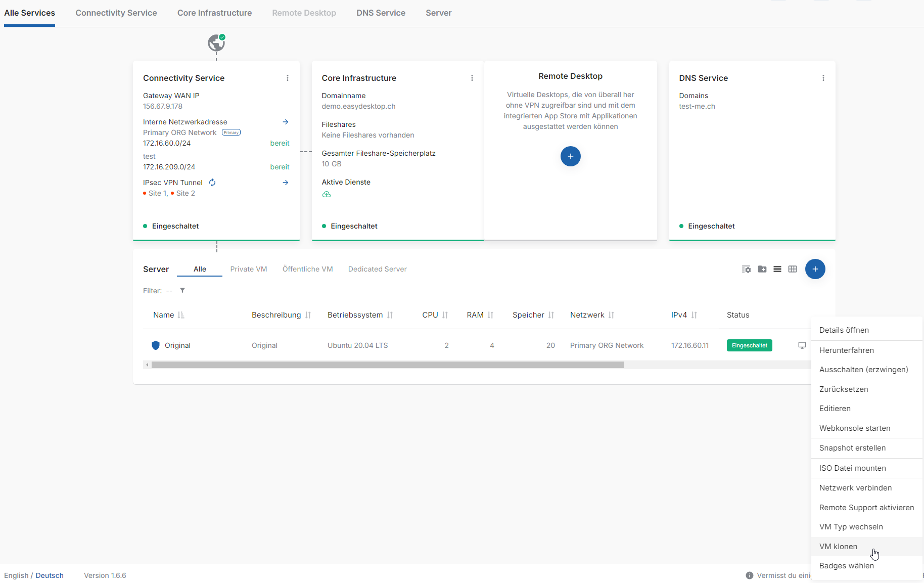This screenshot has height=583, width=924.
Task: Sort servers by Speicher column
Action: [x=551, y=315]
